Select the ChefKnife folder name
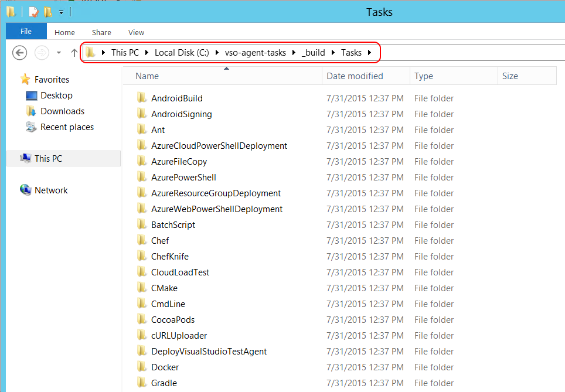The height and width of the screenshot is (392, 565). (170, 257)
